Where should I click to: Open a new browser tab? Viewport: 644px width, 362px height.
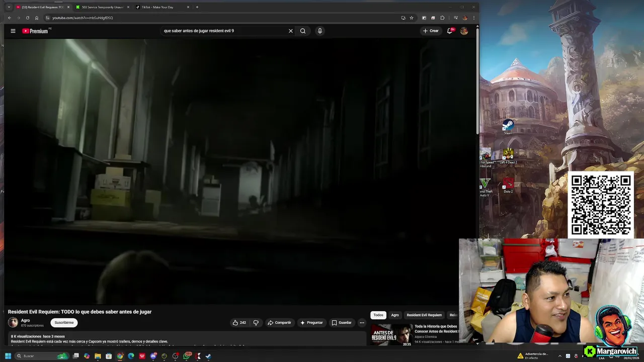[x=197, y=7]
